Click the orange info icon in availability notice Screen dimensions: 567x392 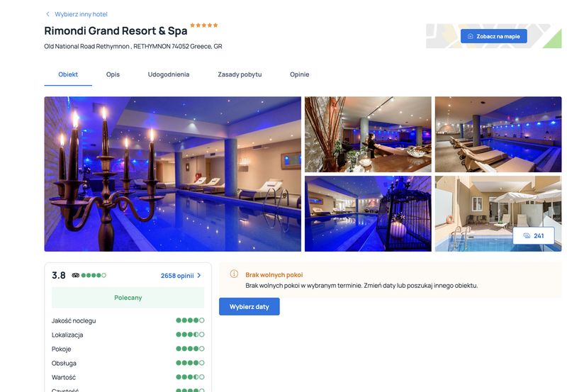[x=234, y=274]
